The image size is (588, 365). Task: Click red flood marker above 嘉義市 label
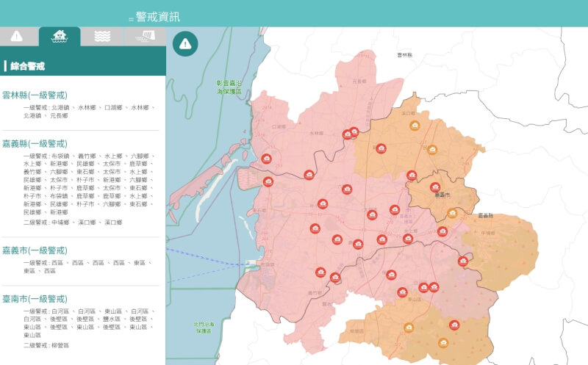coord(435,187)
